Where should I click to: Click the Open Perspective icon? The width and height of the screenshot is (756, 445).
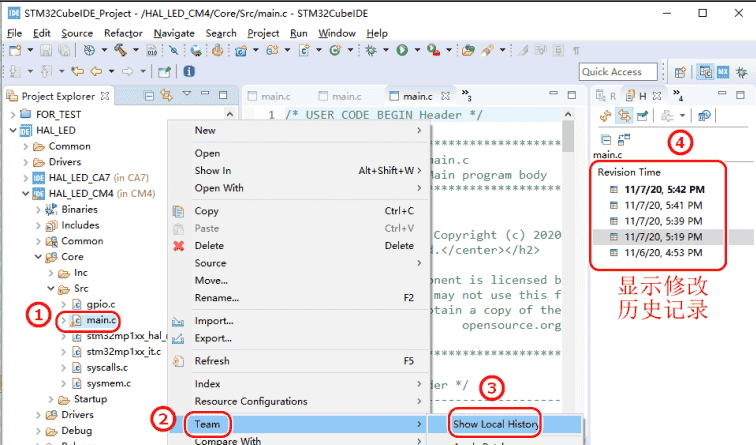point(680,72)
